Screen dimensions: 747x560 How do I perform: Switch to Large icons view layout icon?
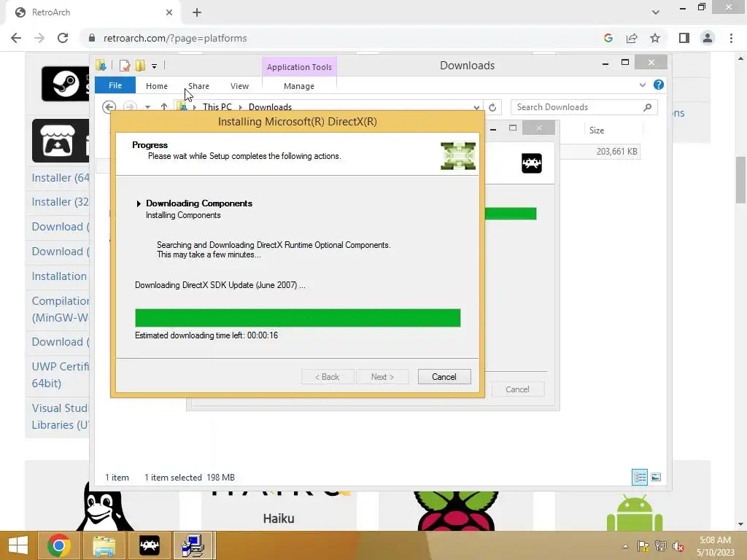(x=656, y=477)
